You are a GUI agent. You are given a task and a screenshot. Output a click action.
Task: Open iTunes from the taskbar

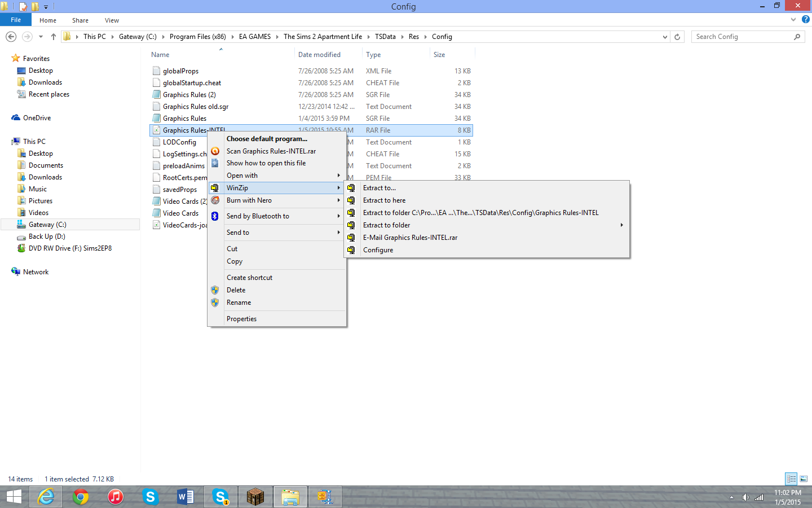(116, 497)
